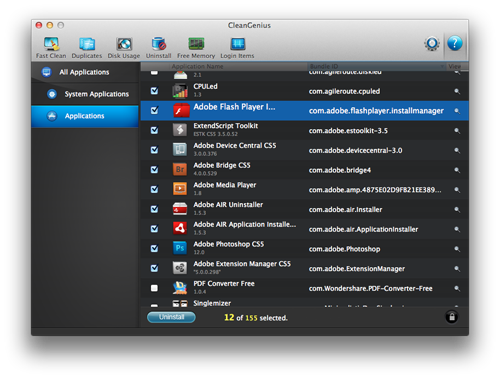Viewport: 500px width, 379px height.
Task: Reveal CPULed with its magnifier icon
Action: point(457,91)
